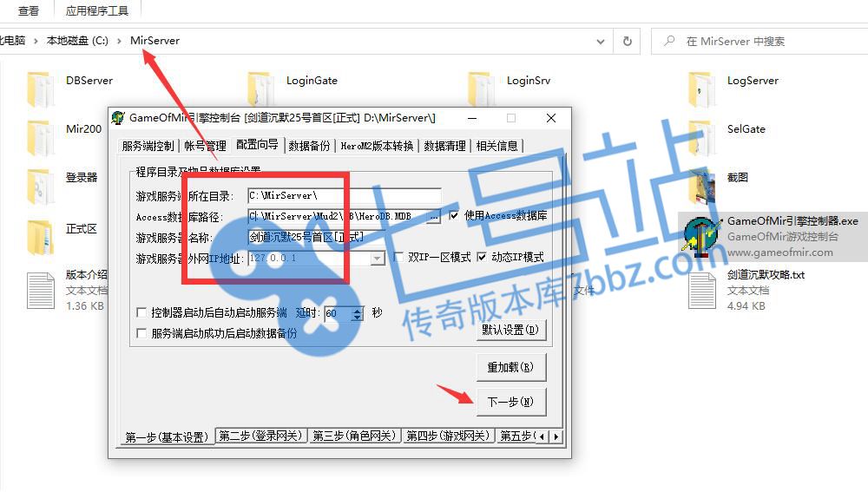Open the Mir200 folder icon
Image resolution: width=868 pixels, height=492 pixels.
tap(41, 137)
